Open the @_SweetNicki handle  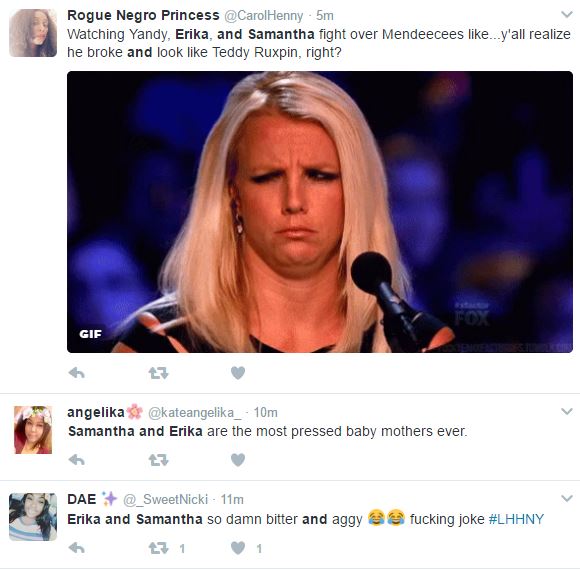165,499
